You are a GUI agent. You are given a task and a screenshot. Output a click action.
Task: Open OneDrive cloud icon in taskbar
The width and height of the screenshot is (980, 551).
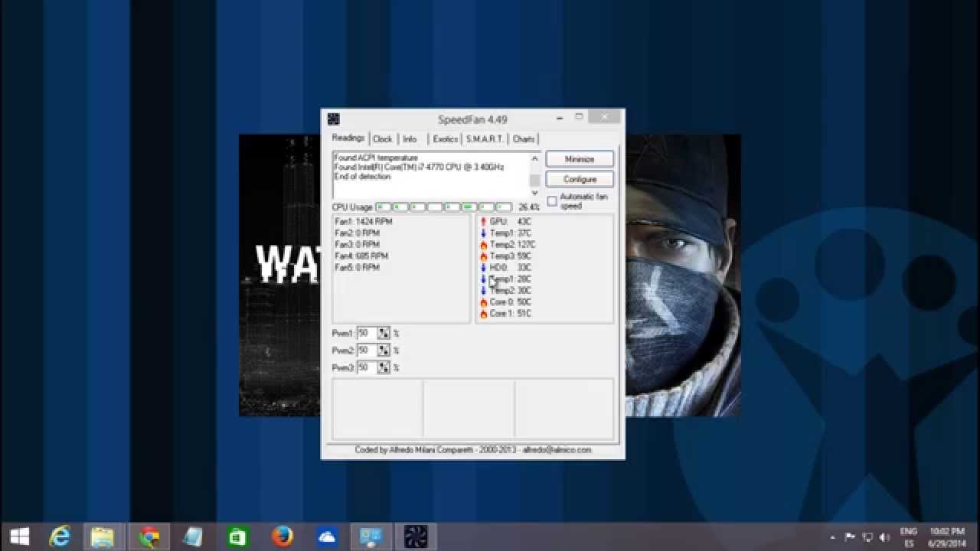[327, 536]
